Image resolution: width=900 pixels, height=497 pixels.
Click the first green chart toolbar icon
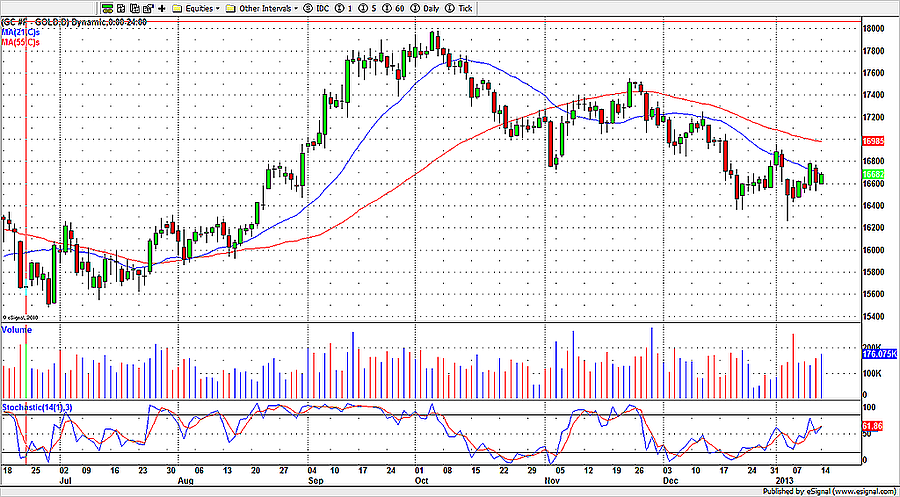[x=106, y=8]
